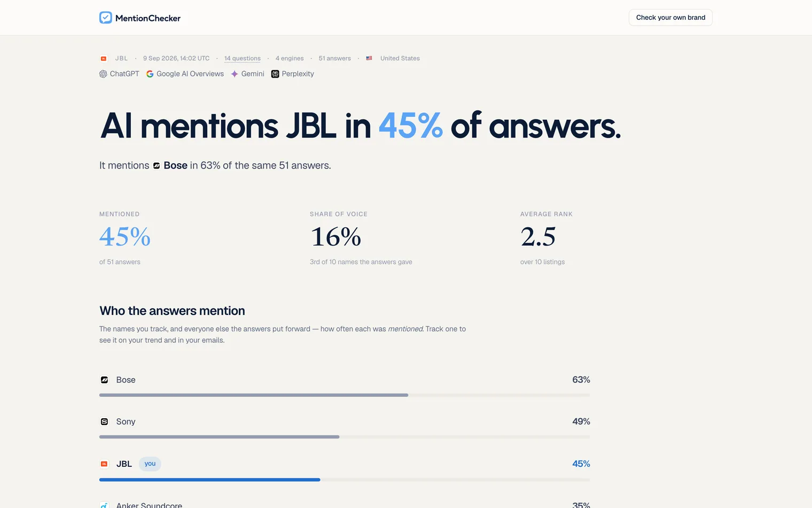Click the Gemini sparkle icon
This screenshot has width=812, height=508.
point(235,74)
